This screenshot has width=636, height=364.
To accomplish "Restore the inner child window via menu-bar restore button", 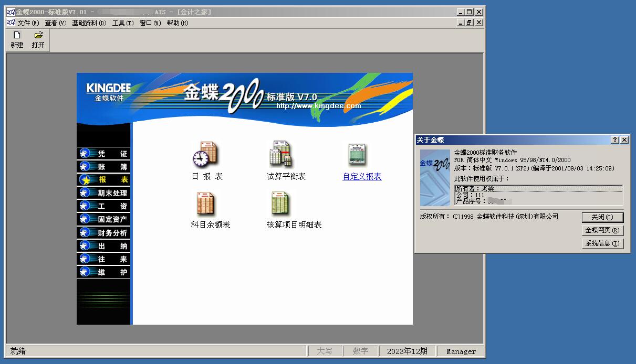I will tap(470, 23).
